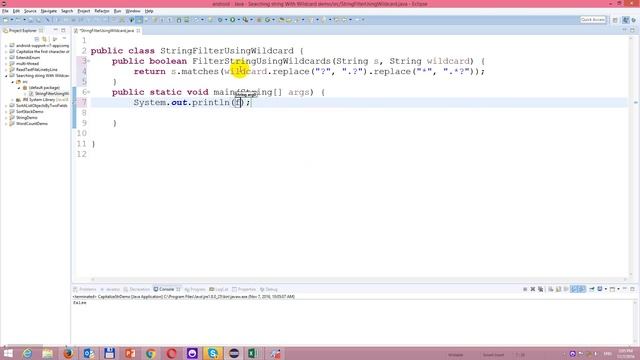Viewport: 640px width, 360px height.
Task: Select the LogCat tab in the bottom panel
Action: 219,289
